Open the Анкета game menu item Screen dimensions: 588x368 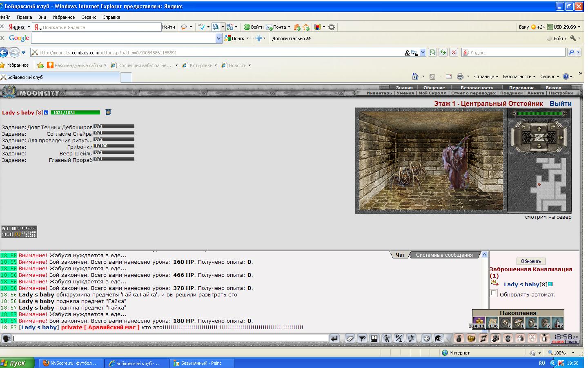click(x=535, y=93)
